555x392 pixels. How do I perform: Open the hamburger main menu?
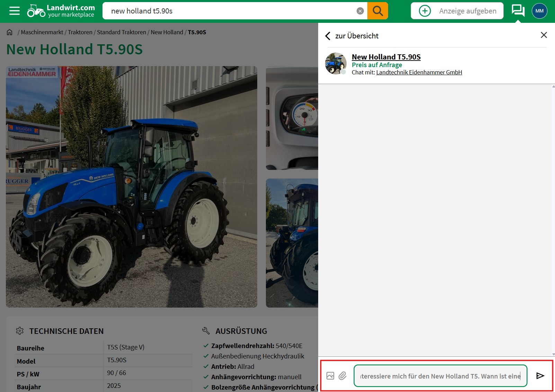pos(14,11)
